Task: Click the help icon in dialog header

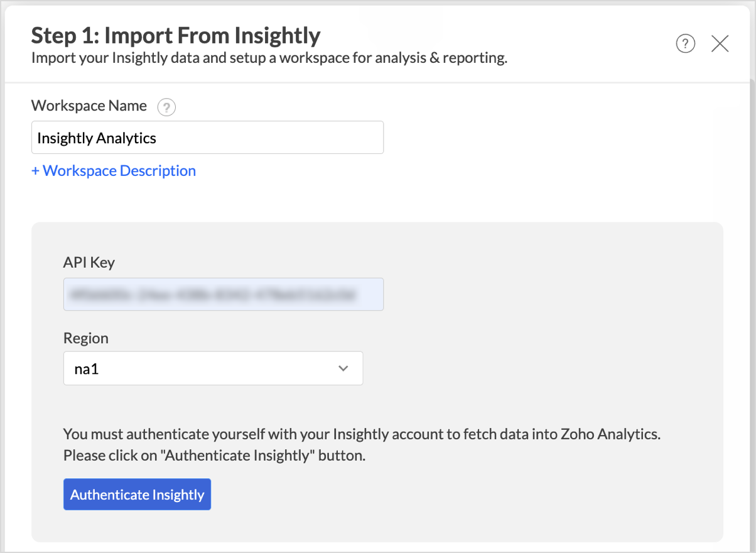Action: pyautogui.click(x=685, y=44)
